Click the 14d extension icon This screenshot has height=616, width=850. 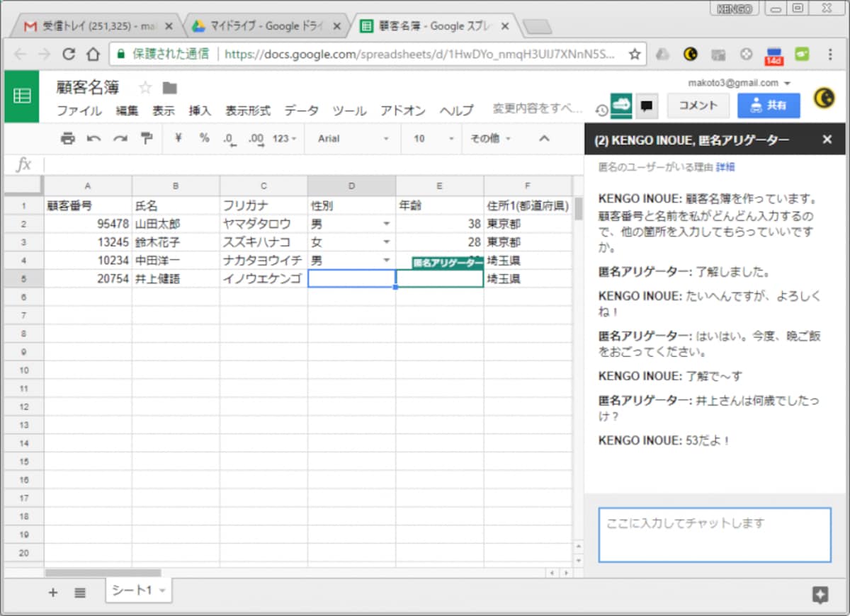773,55
